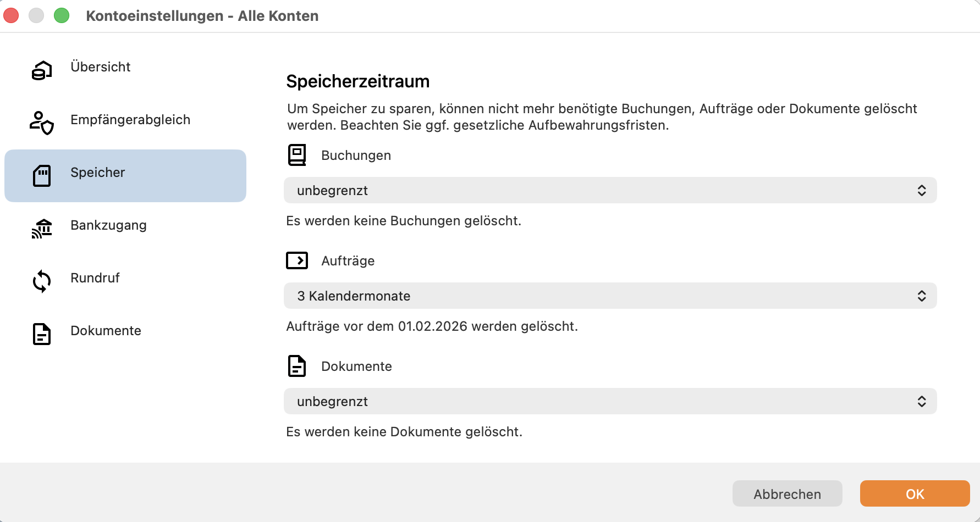980x522 pixels.
Task: Click the Übersicht sidebar icon
Action: (42, 70)
